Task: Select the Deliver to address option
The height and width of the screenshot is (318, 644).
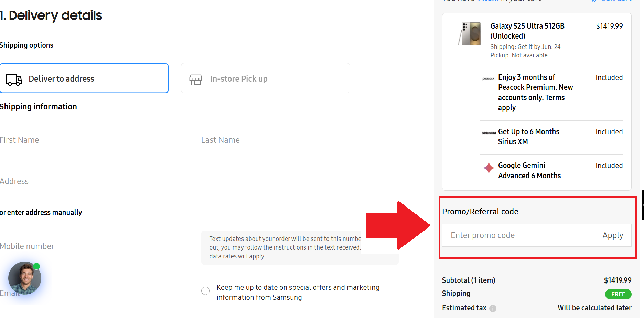Action: click(84, 78)
